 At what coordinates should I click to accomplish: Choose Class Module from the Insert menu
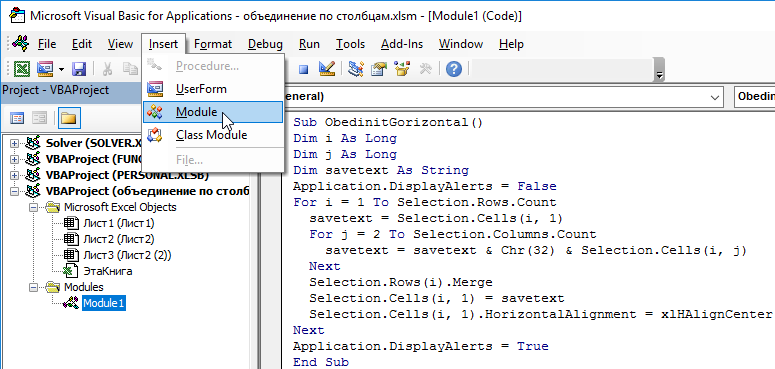click(213, 135)
